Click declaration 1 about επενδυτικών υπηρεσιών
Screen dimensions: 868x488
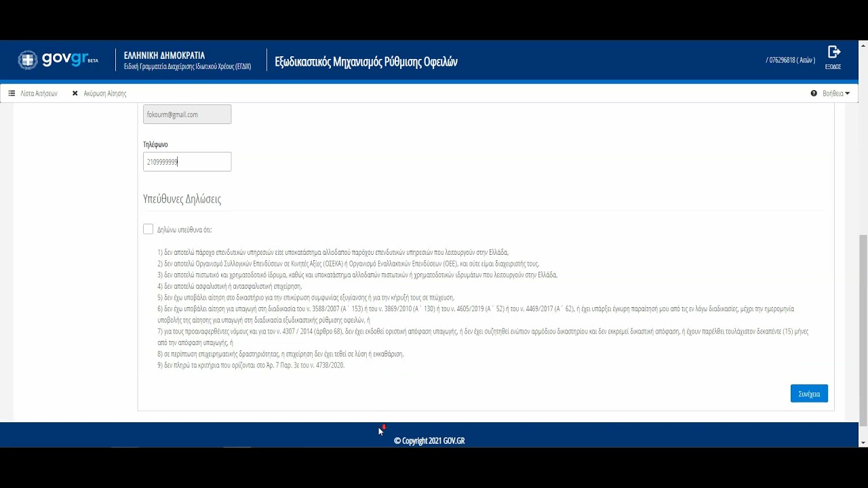coord(333,252)
